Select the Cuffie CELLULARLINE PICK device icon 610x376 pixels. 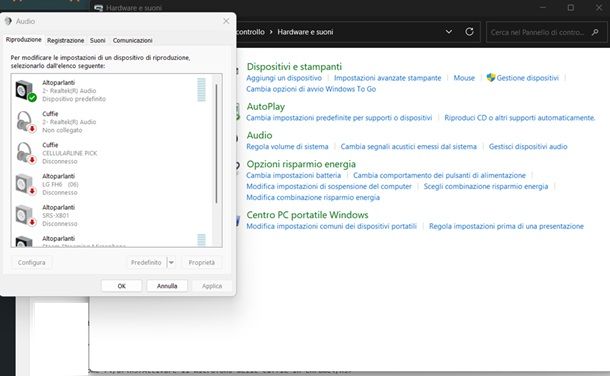point(26,153)
